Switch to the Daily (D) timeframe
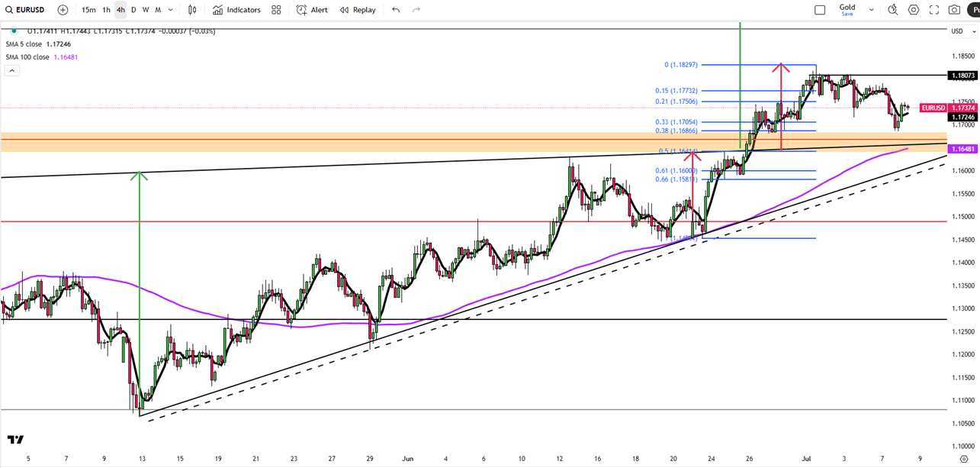980x468 pixels. click(x=133, y=10)
